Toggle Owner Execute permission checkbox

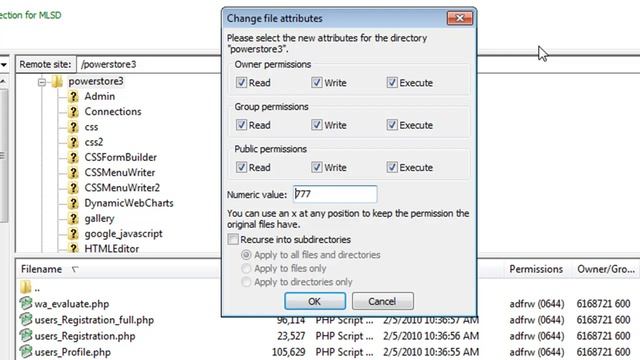(x=392, y=82)
